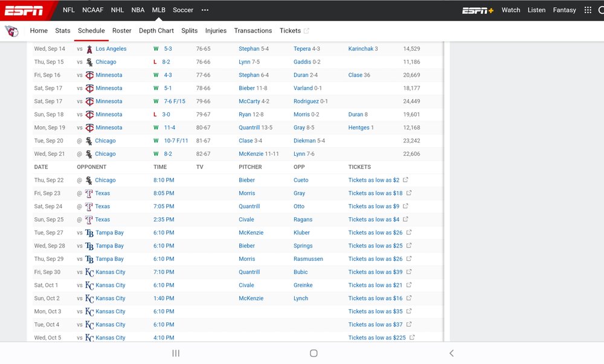
Task: Open the MLB menu in top bar
Action: [158, 10]
